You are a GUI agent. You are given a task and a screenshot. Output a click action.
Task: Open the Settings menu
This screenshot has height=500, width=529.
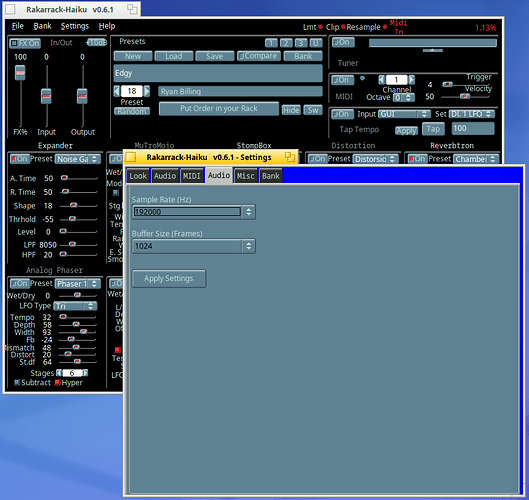tap(75, 26)
